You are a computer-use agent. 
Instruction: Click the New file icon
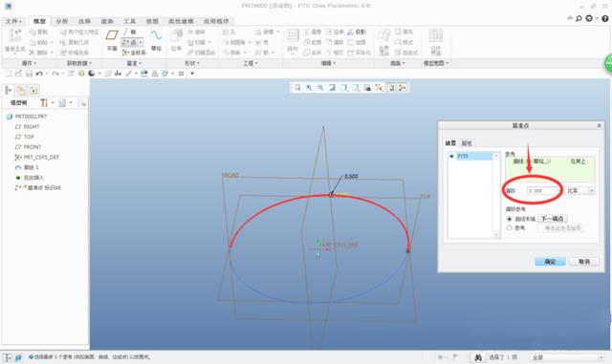click(x=9, y=74)
